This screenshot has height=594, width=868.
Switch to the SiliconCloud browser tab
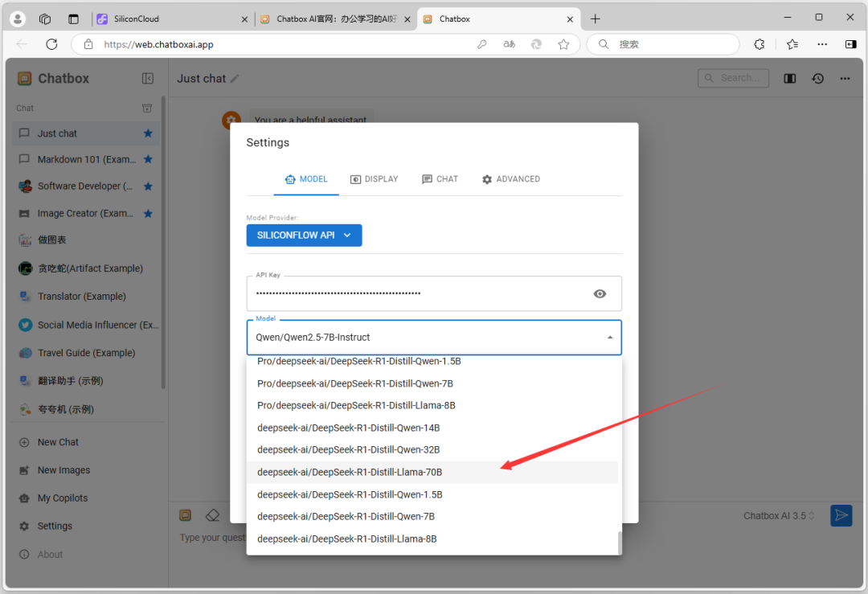pyautogui.click(x=172, y=18)
